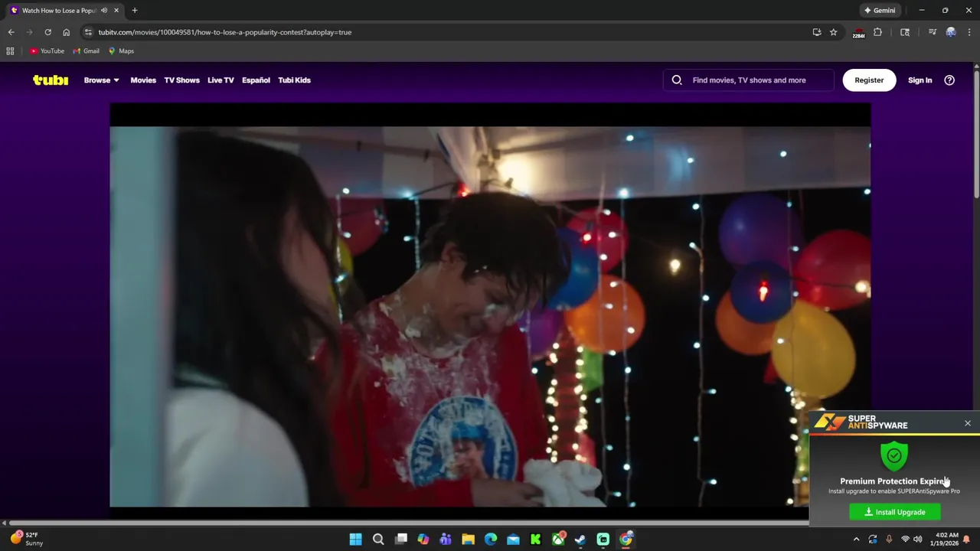Close the SUPERAntiSpyware popup
The image size is (980, 551).
pyautogui.click(x=968, y=423)
